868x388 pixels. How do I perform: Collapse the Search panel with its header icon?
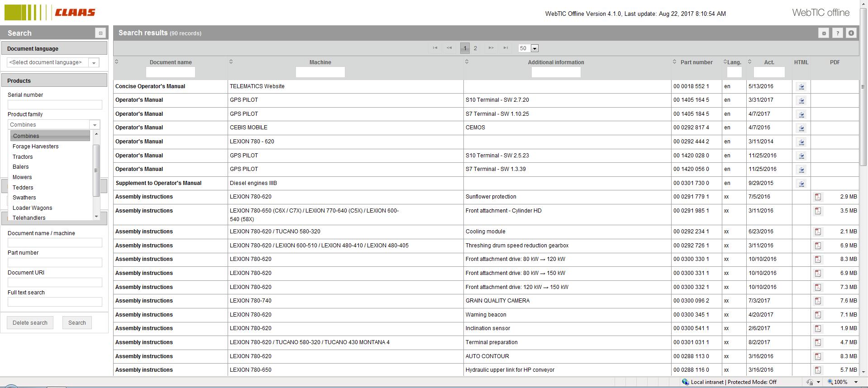100,33
